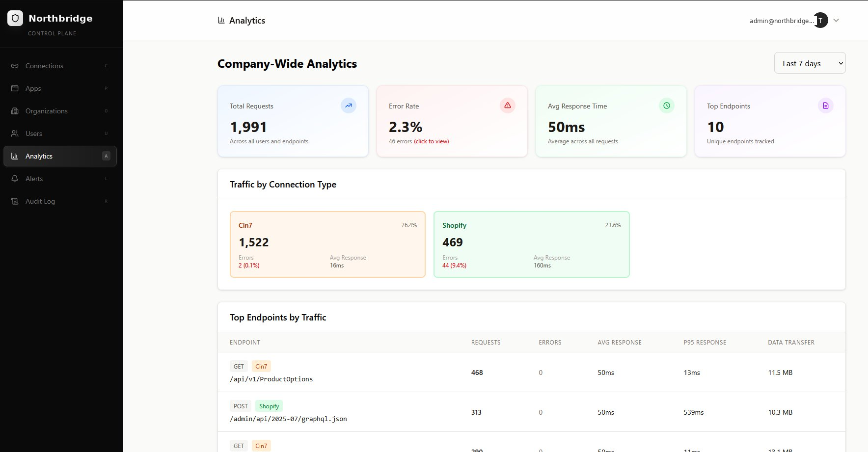Click the 468 requests value
This screenshot has width=868, height=452.
[477, 372]
